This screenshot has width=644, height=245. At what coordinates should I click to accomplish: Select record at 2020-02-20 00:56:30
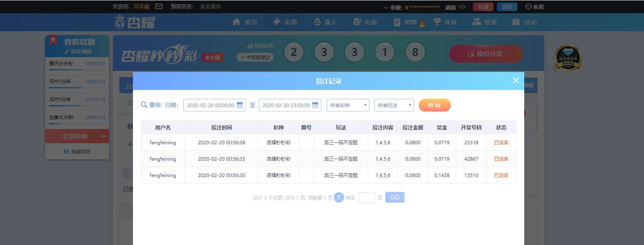[x=328, y=175]
